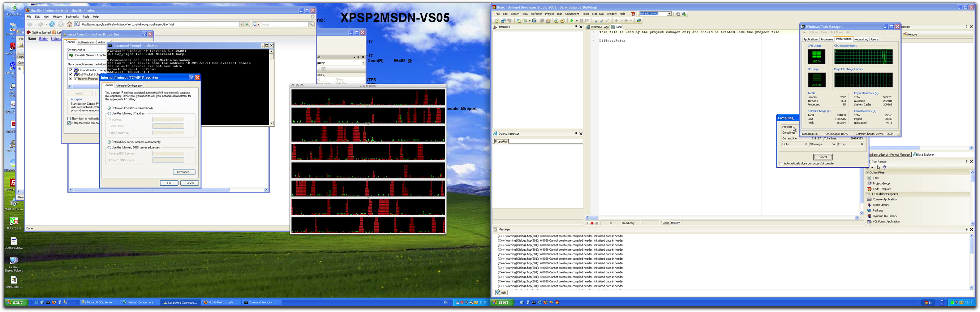Enable Automatically close on successful compile
Screen dimensions: 980x312
781,164
